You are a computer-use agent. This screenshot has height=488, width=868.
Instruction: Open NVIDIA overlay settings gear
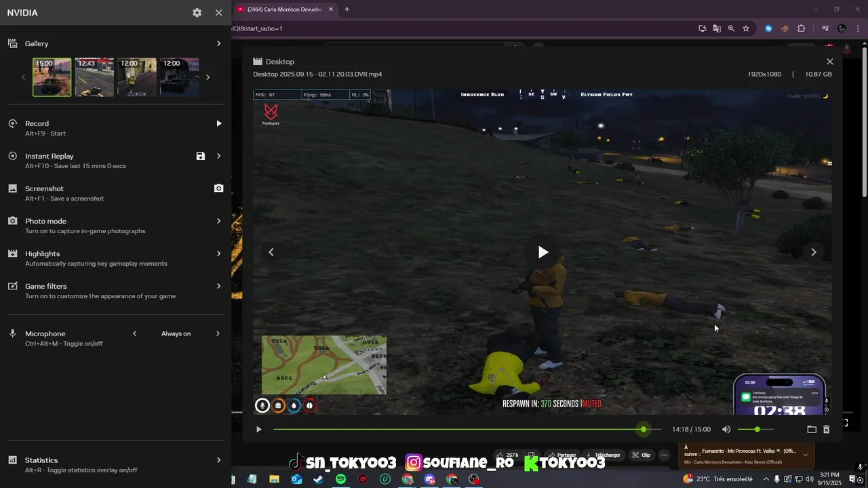tap(197, 13)
